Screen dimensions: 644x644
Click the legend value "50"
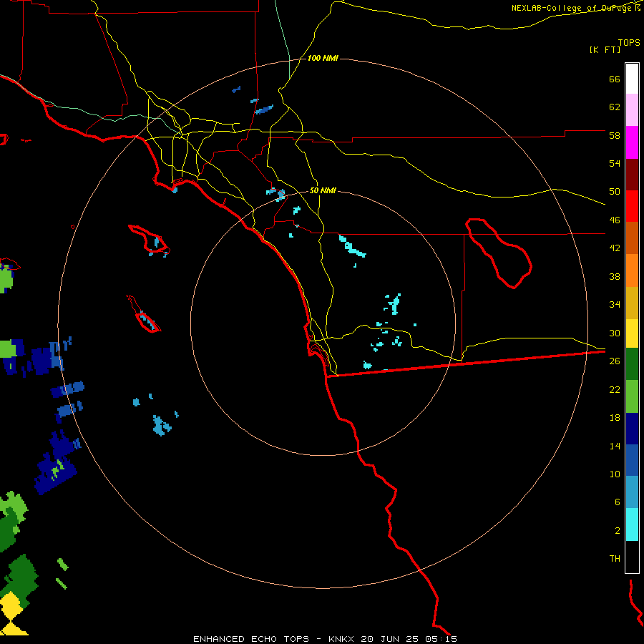click(615, 192)
